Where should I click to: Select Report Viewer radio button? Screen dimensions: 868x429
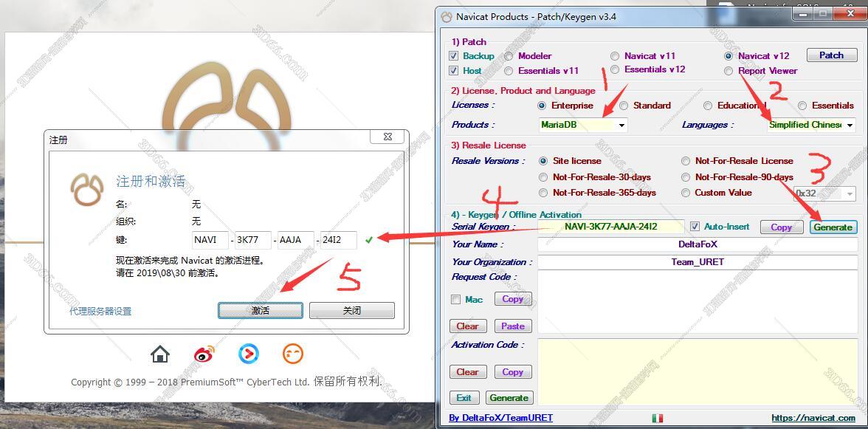click(728, 71)
